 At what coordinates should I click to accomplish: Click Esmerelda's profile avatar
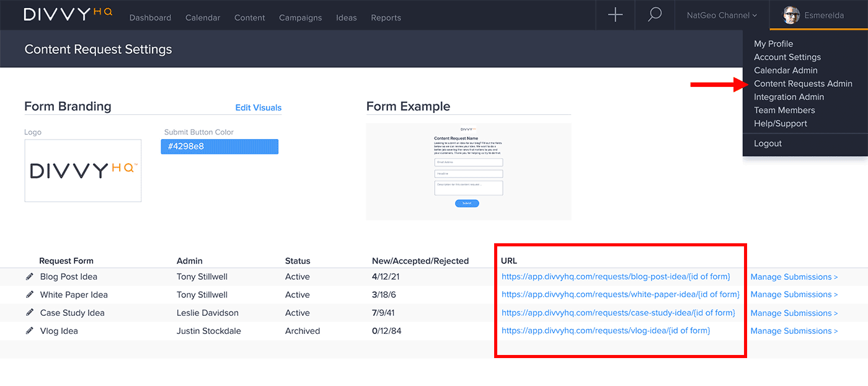tap(791, 16)
